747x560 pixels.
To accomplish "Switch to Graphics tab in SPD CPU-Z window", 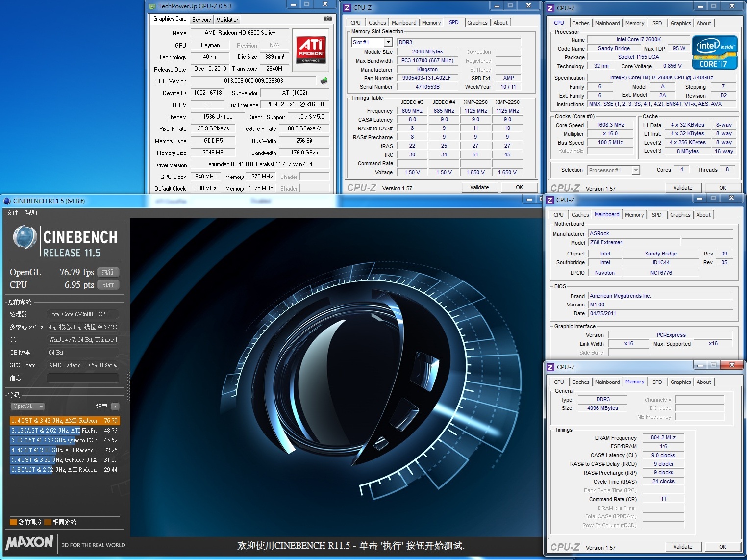I will tap(477, 23).
